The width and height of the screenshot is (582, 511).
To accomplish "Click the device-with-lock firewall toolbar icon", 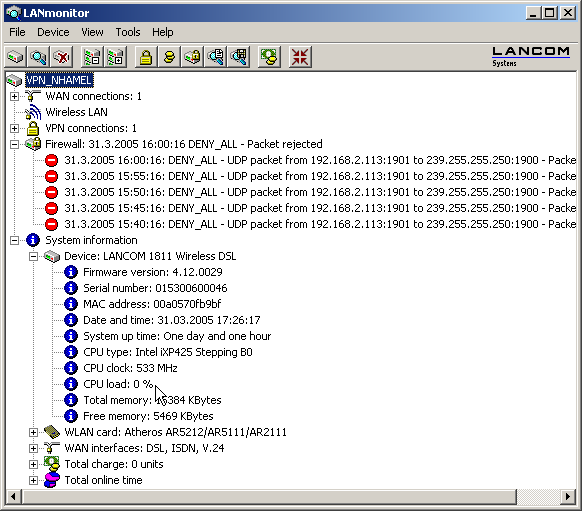I will 192,57.
